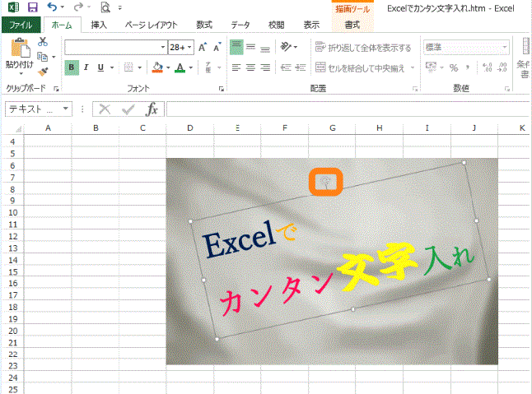This screenshot has width=532, height=394.
Task: Click the Font Color A icon
Action: pos(180,67)
